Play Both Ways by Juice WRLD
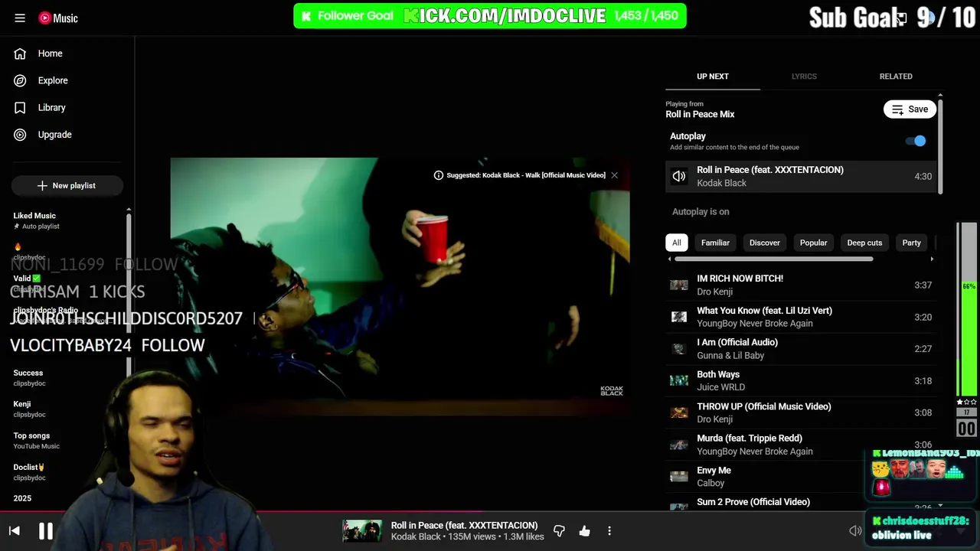The height and width of the screenshot is (551, 980). (801, 380)
